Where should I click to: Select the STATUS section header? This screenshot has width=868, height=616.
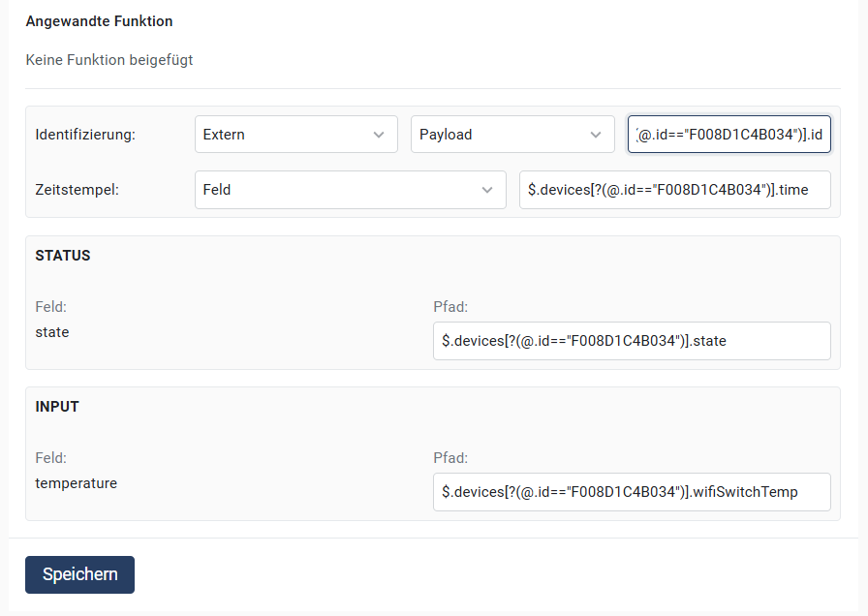63,256
